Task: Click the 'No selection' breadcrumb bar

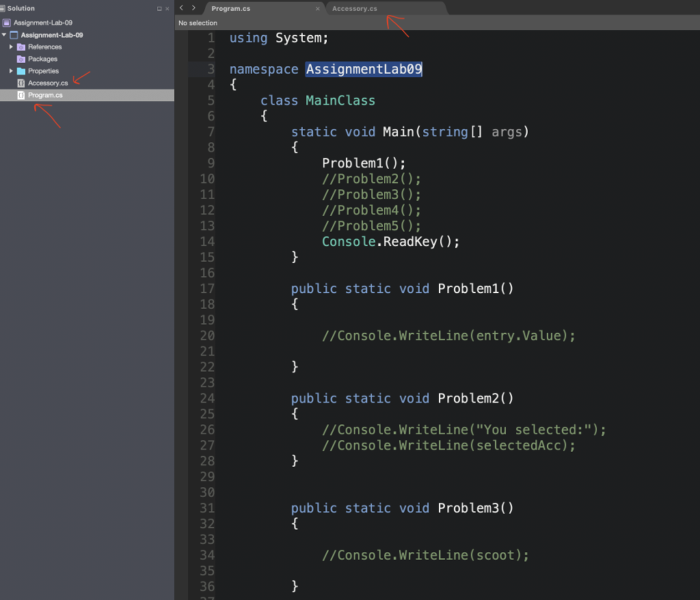Action: (x=198, y=23)
